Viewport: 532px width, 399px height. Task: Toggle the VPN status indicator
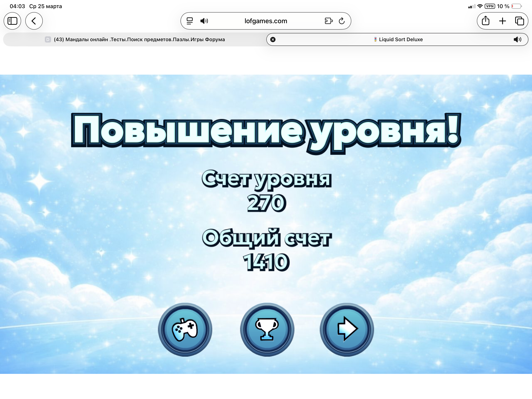click(x=489, y=6)
